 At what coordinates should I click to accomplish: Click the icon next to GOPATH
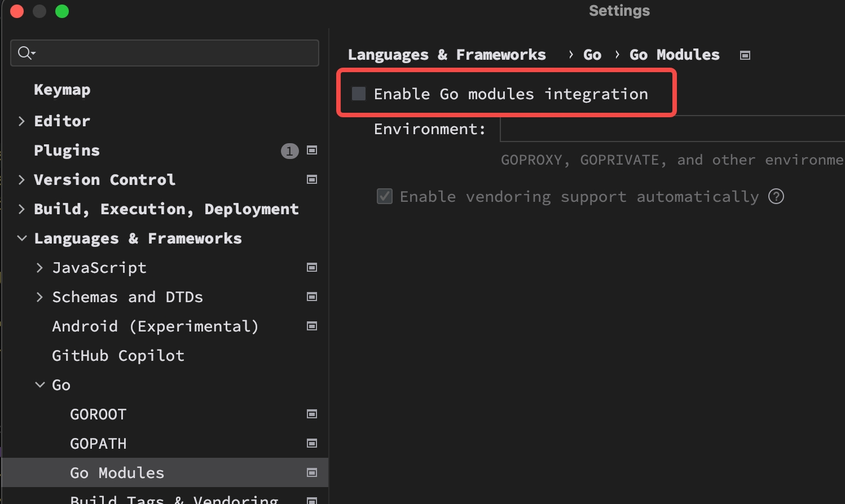[311, 443]
